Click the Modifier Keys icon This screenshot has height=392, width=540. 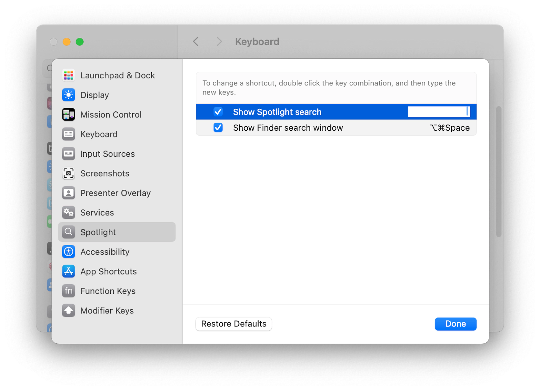click(68, 310)
